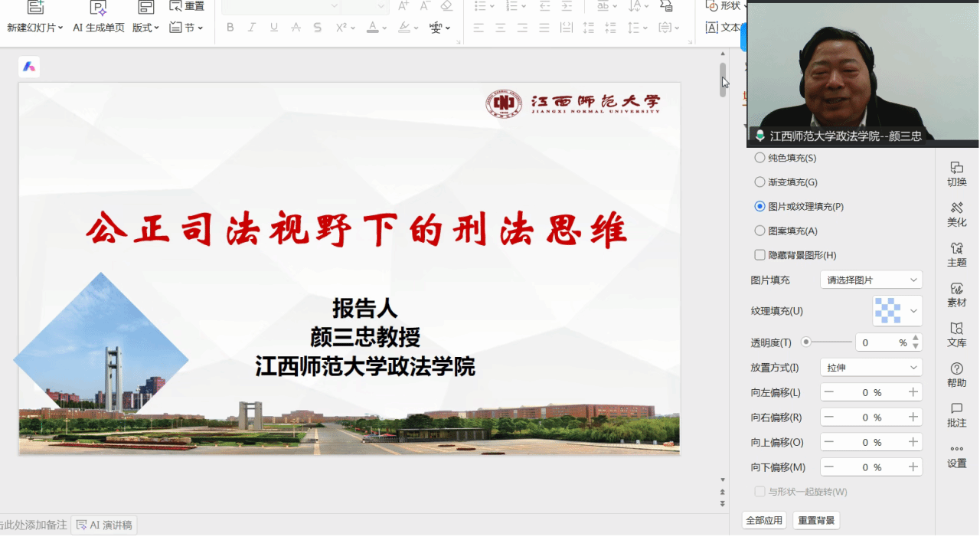Select the 纯色填充 solid fill option
Screen dimensions: 980x537
click(759, 158)
